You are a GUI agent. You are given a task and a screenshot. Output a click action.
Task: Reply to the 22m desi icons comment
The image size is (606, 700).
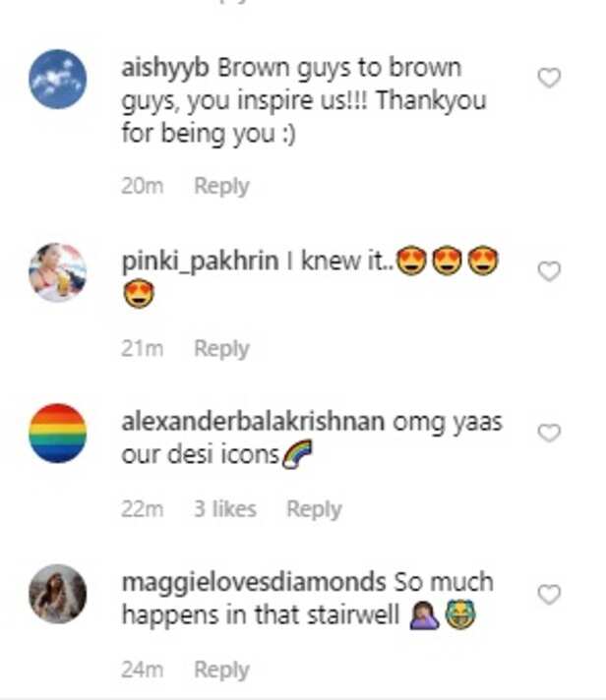click(x=314, y=509)
